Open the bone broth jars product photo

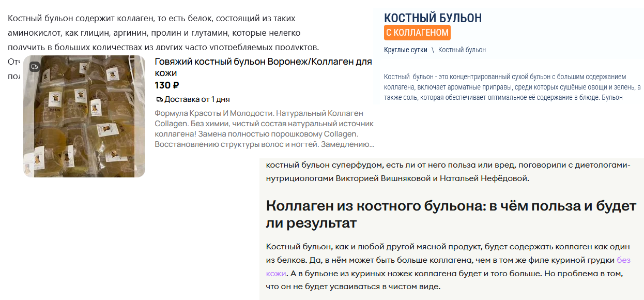point(84,116)
